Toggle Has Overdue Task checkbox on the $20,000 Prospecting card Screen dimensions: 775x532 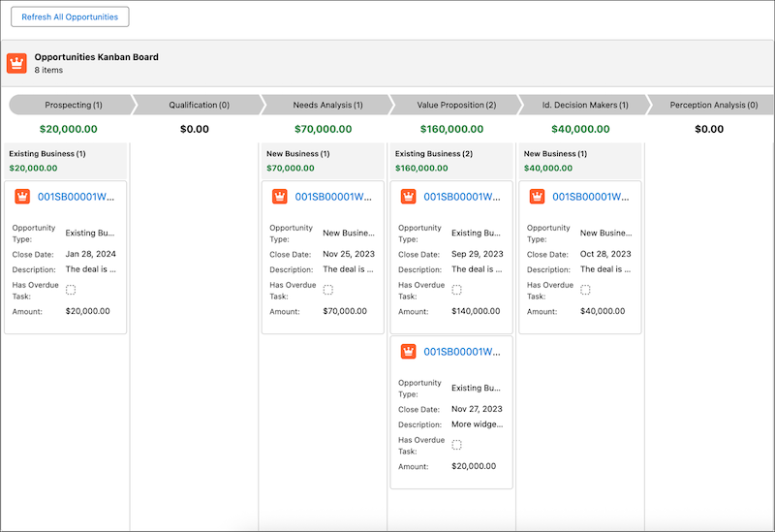click(71, 290)
